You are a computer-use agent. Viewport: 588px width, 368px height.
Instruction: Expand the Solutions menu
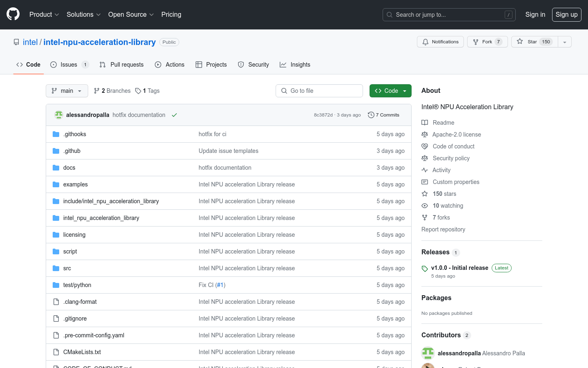coord(83,14)
